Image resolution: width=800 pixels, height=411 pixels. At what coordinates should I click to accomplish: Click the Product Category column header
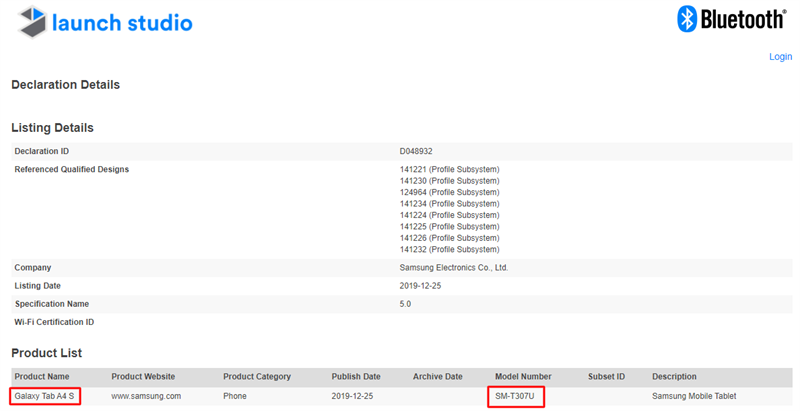click(257, 377)
